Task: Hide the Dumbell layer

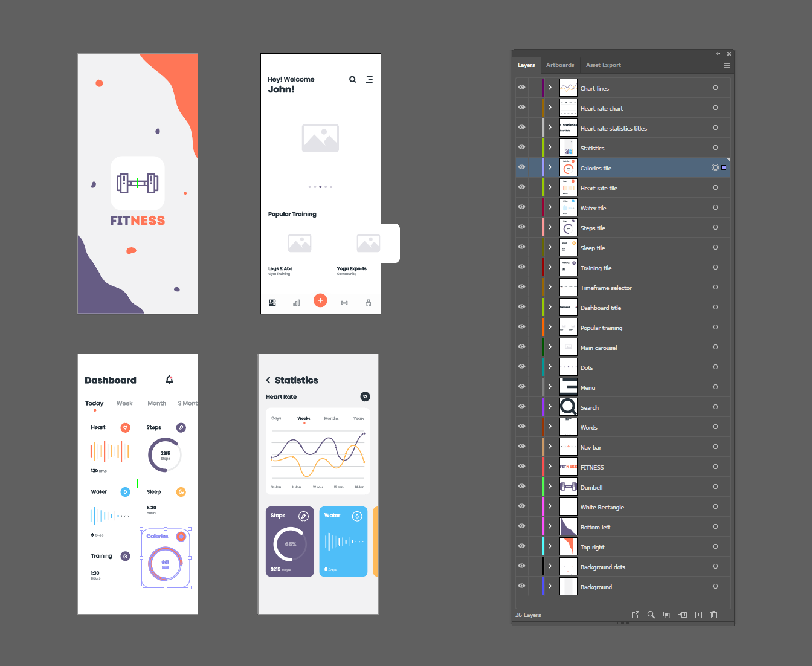Action: tap(521, 487)
